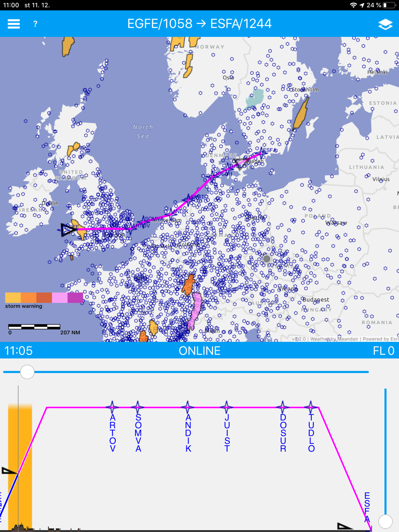Tap the ONLINE status label
The image size is (399, 532).
199,351
